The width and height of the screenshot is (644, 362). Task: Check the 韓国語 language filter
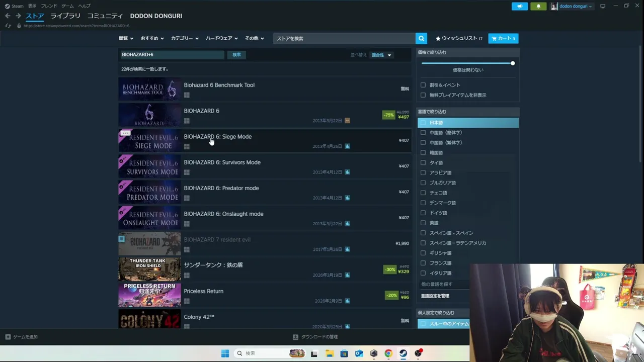[423, 153]
